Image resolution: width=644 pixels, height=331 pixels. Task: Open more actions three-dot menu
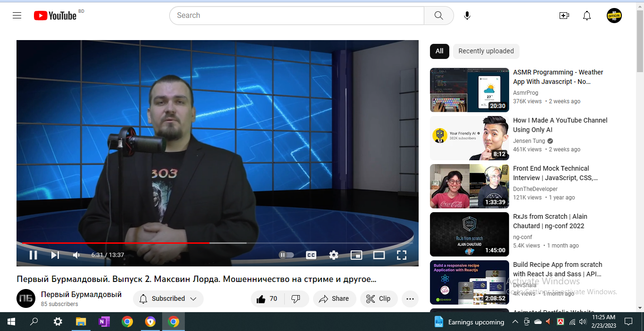click(410, 299)
